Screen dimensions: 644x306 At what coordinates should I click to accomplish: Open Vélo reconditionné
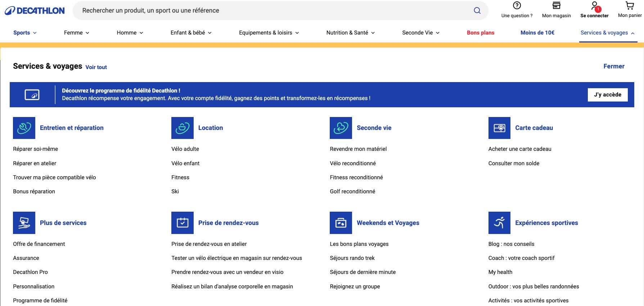coord(353,163)
